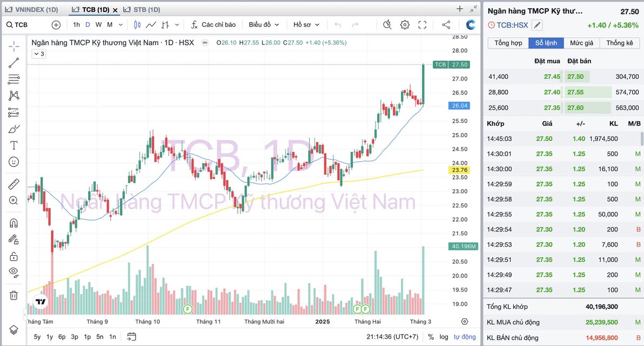This screenshot has width=644, height=346.
Task: Switch to bar chart style
Action: pos(165,25)
